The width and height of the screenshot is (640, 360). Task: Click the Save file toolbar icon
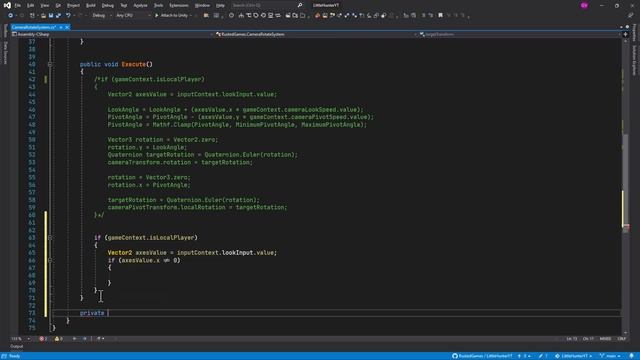click(51, 16)
